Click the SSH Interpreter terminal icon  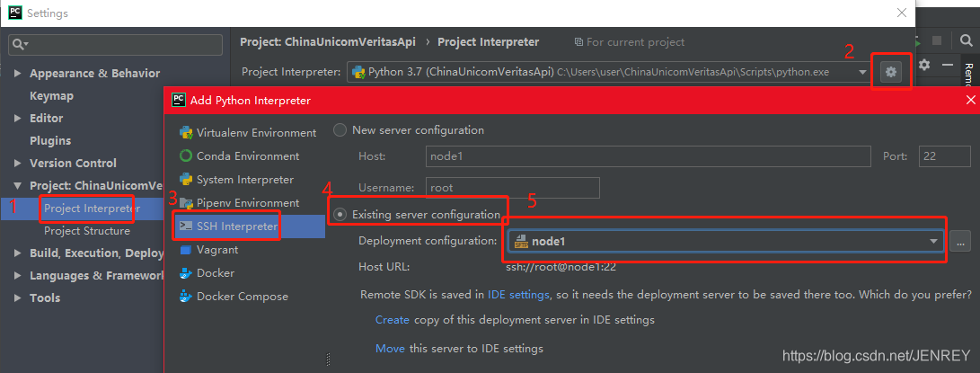click(186, 226)
